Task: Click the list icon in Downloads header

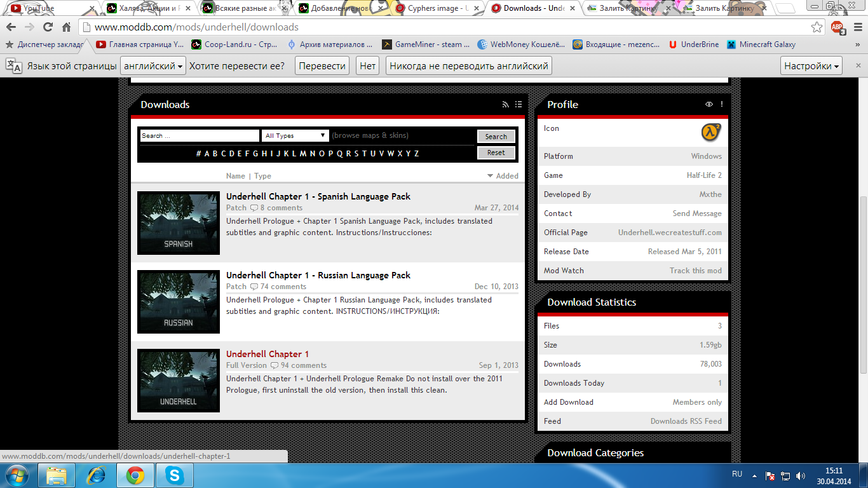Action: [519, 104]
